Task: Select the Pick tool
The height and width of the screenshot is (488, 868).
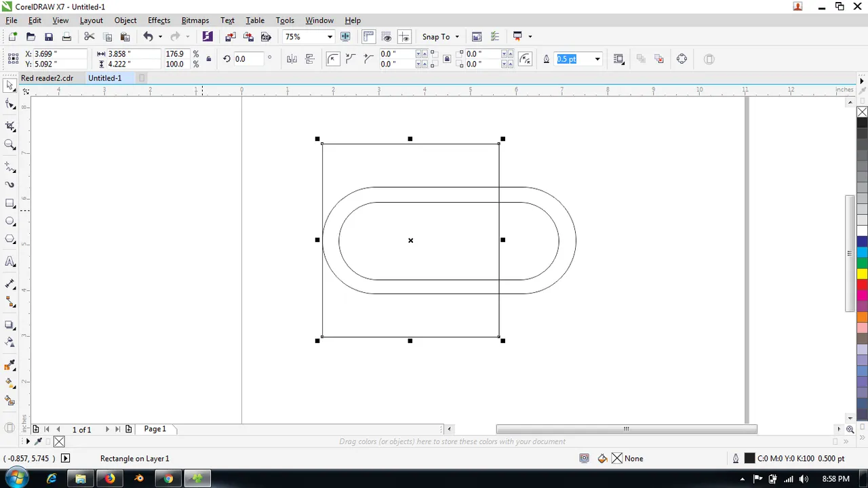Action: (x=10, y=86)
